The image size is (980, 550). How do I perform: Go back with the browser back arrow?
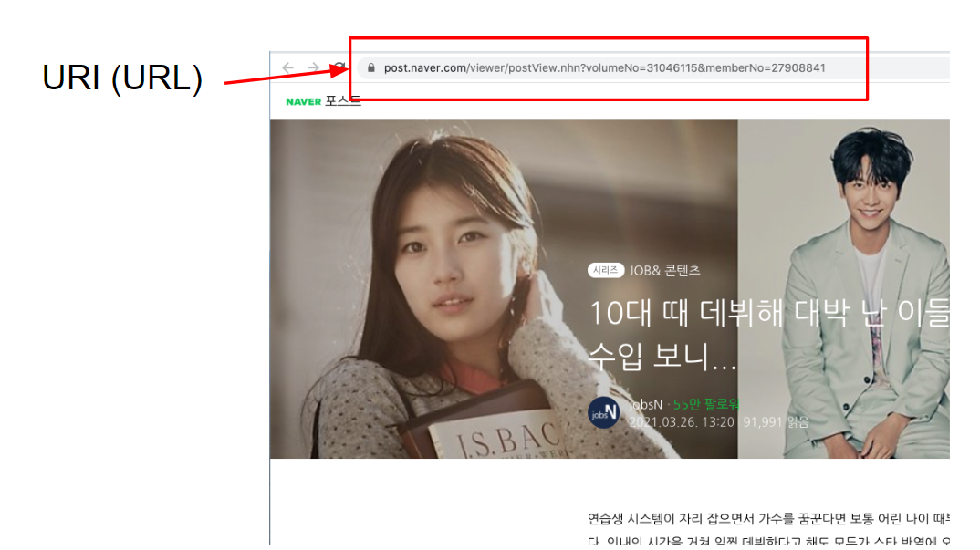click(288, 67)
